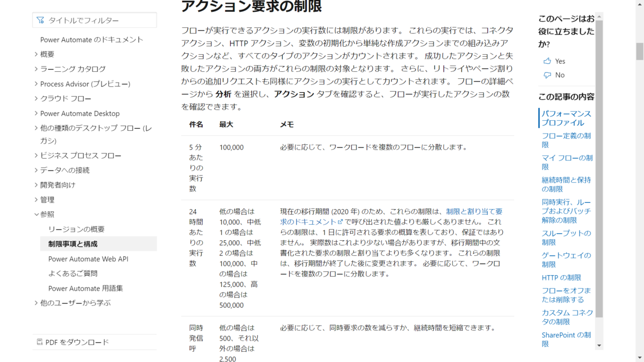Viewport: 644px width, 362px height.
Task: Jump to フロー定義の制限 section
Action: [x=566, y=141]
